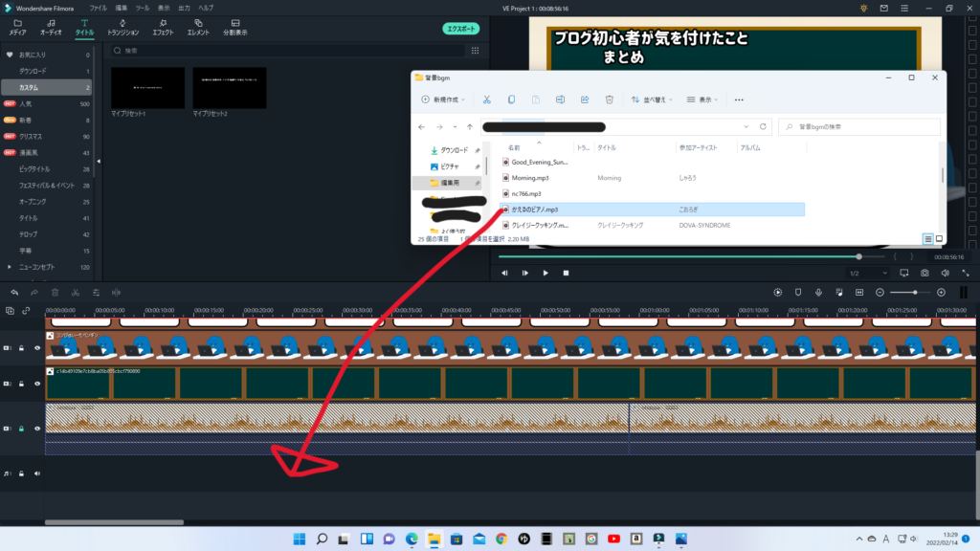Viewport: 980px width, 551px height.
Task: Click the timeline zoom in plus icon
Action: 942,293
